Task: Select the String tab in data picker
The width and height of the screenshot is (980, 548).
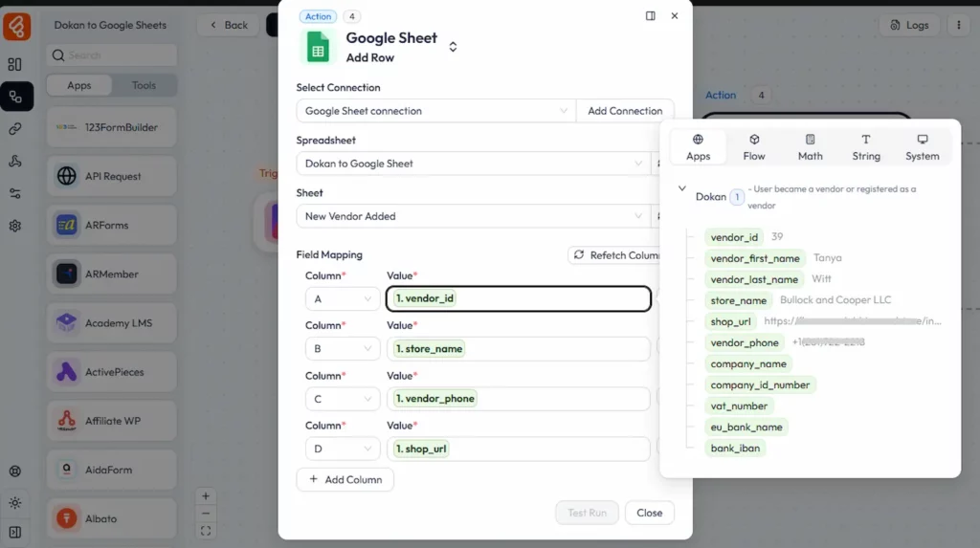Action: point(866,147)
